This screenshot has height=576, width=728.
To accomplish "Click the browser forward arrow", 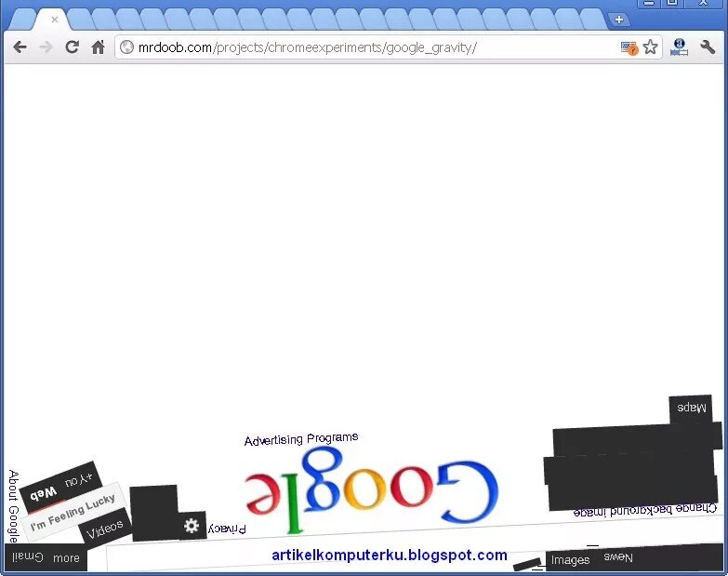I will tap(46, 47).
